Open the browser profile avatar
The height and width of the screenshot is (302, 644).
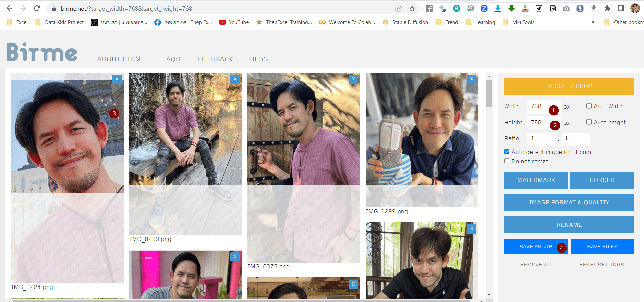point(635,8)
